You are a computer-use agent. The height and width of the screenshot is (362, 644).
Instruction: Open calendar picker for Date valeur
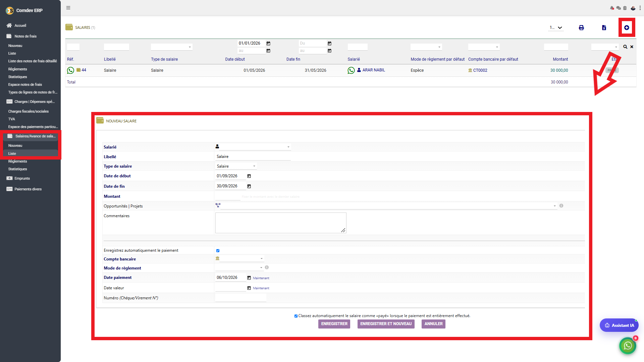pos(249,288)
